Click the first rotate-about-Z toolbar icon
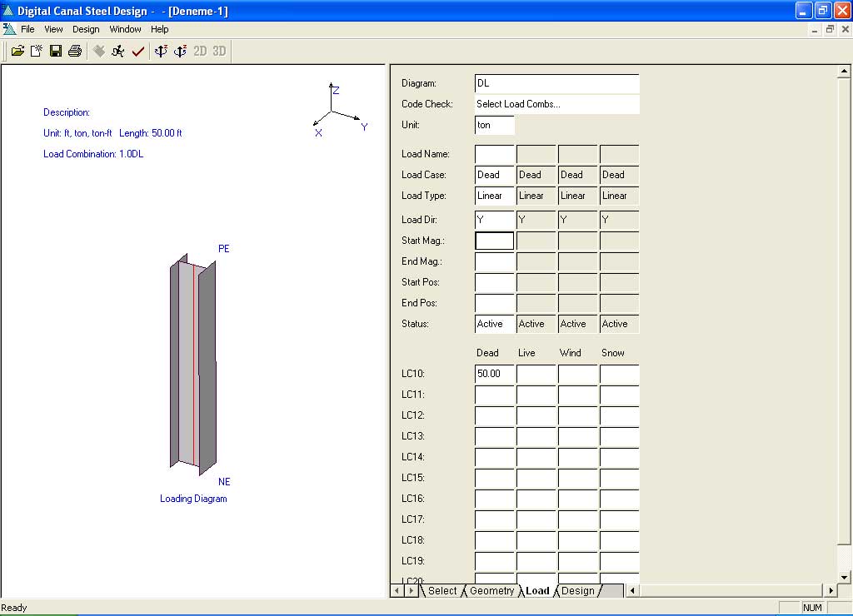 click(161, 51)
